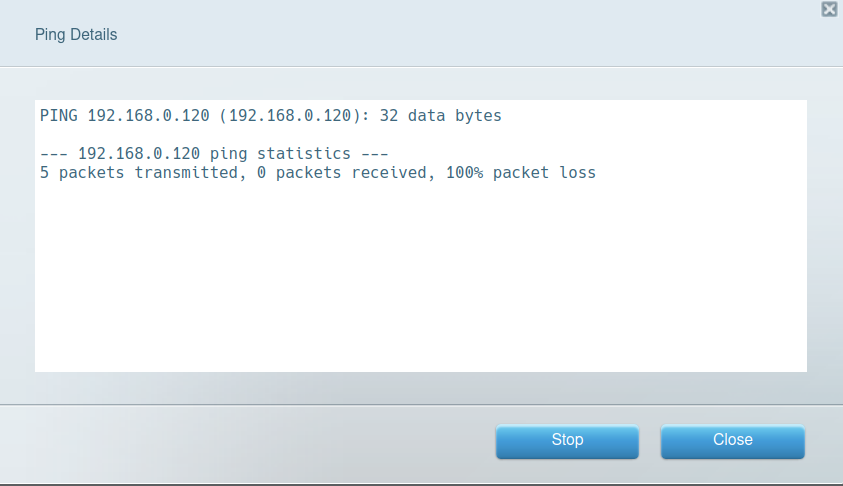The width and height of the screenshot is (843, 486).
Task: Click the trailing dashes after 'ping statistics'
Action: pos(374,154)
